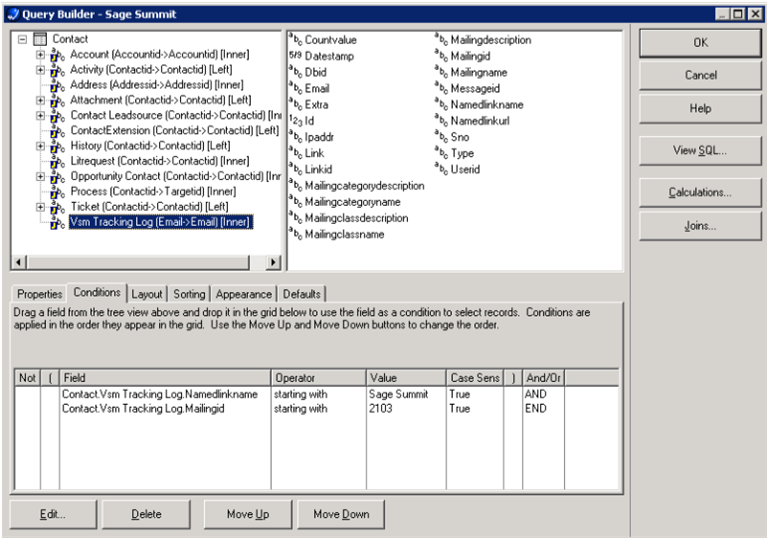768x540 pixels.
Task: Click the text-type icon beside Mailingid
Action: [x=441, y=56]
